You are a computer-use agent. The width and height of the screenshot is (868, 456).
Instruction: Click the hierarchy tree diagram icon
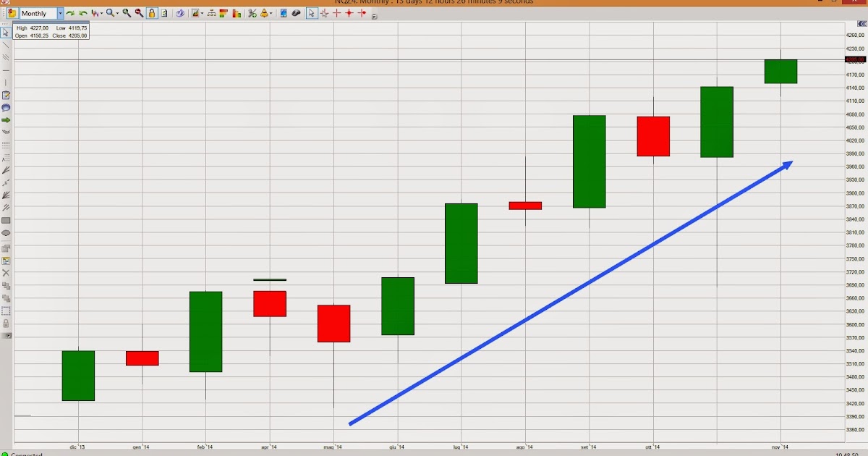tap(211, 13)
